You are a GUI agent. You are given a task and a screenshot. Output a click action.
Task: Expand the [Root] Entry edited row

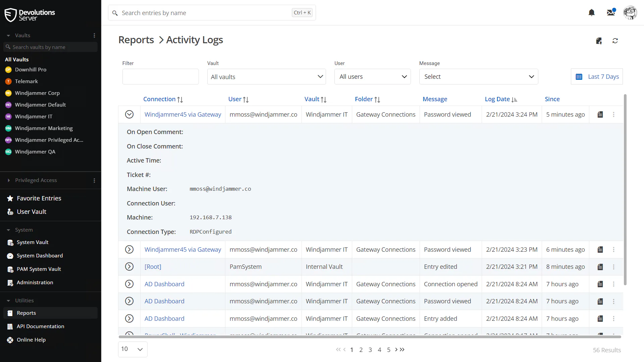click(129, 267)
